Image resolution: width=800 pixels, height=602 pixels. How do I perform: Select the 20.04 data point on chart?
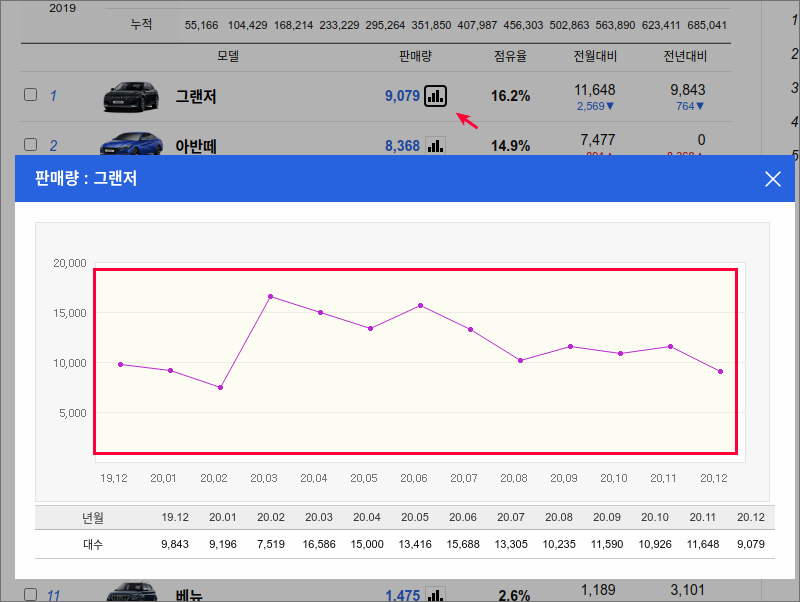[x=320, y=312]
